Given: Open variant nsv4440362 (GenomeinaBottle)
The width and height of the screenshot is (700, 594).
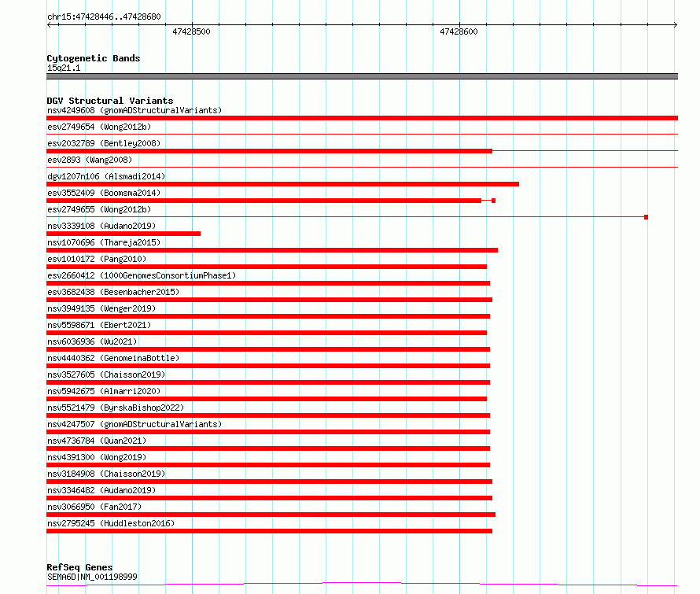Looking at the screenshot, I should (113, 358).
